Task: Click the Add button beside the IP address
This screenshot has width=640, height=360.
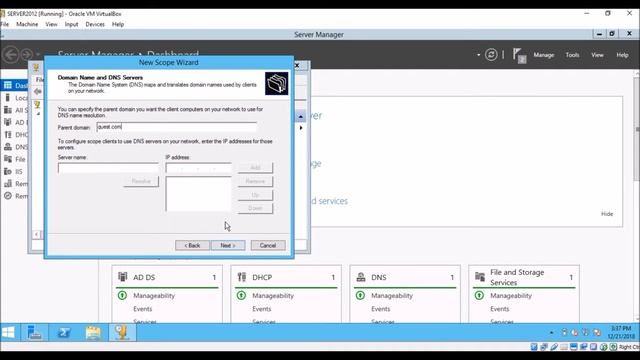Action: (x=255, y=168)
